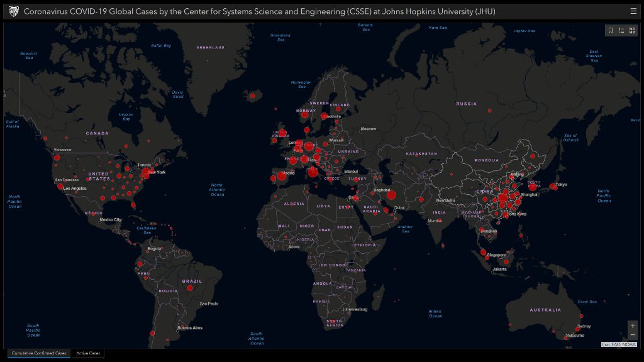The height and width of the screenshot is (362, 644).
Task: Select the case marker at Sydney
Action: pos(577,328)
